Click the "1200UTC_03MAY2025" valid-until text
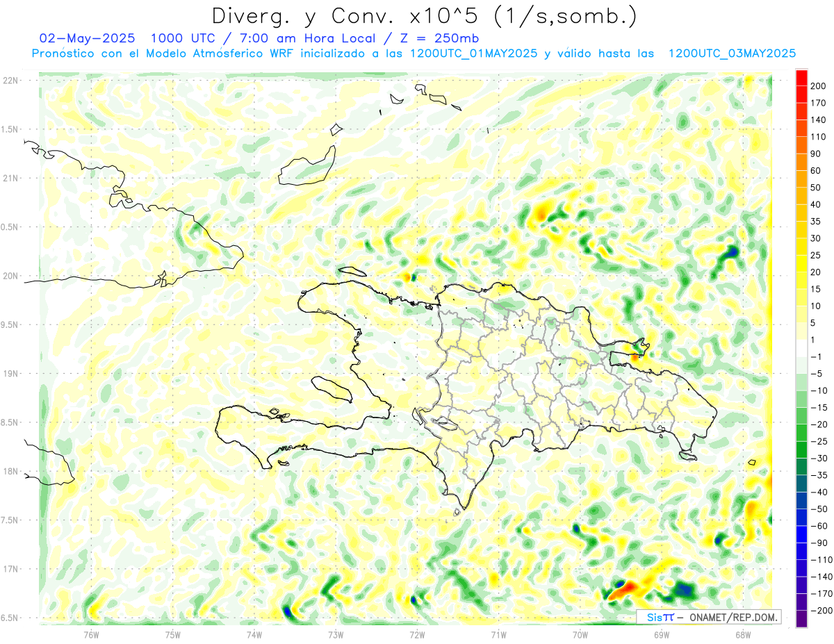 click(732, 53)
